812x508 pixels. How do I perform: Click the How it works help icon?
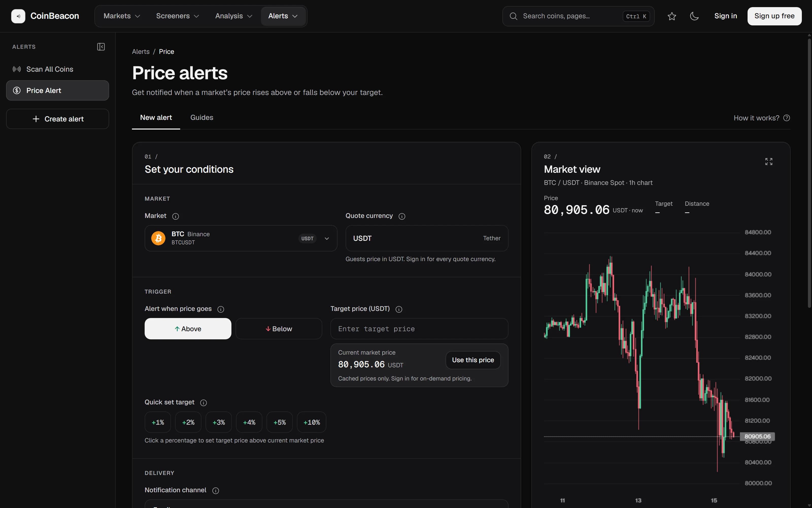[787, 118]
